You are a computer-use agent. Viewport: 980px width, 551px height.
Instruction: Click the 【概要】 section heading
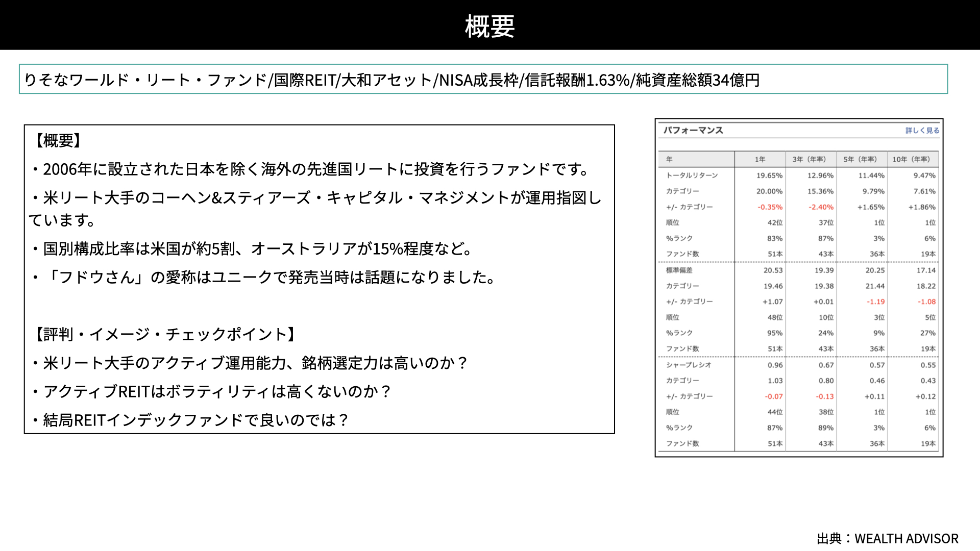coord(58,140)
